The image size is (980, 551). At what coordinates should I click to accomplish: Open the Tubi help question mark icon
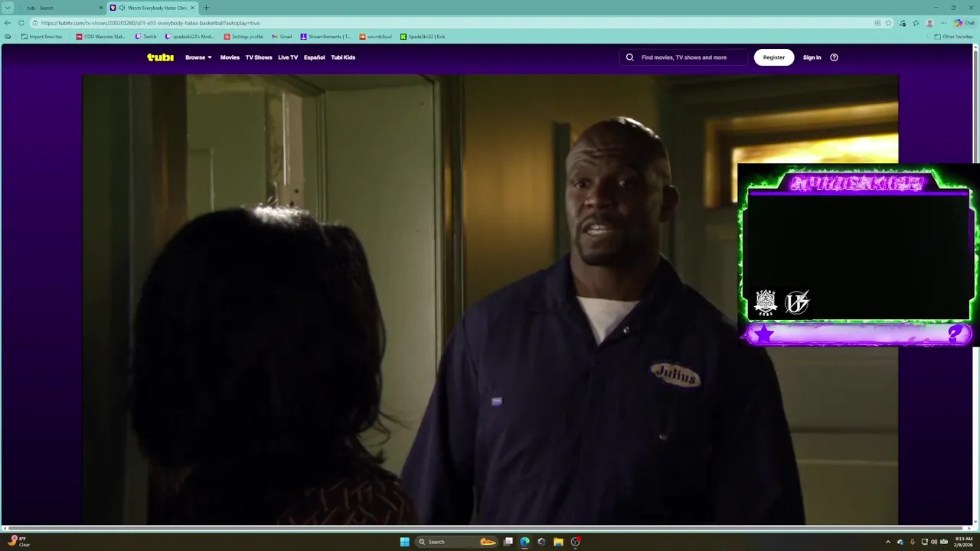[x=834, y=57]
